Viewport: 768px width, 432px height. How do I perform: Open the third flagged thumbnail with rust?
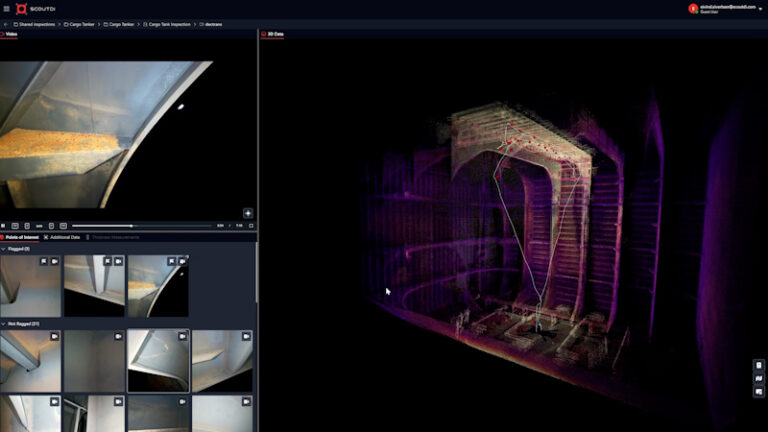click(x=158, y=286)
